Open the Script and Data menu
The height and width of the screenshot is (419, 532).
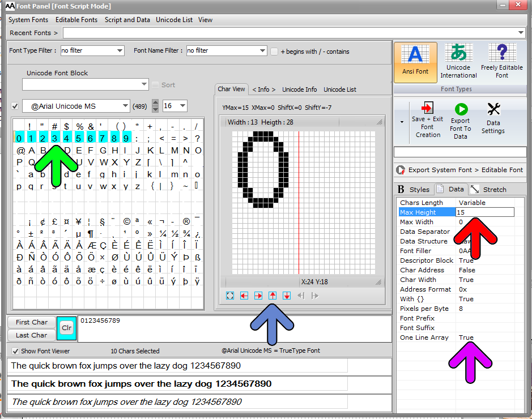(127, 20)
